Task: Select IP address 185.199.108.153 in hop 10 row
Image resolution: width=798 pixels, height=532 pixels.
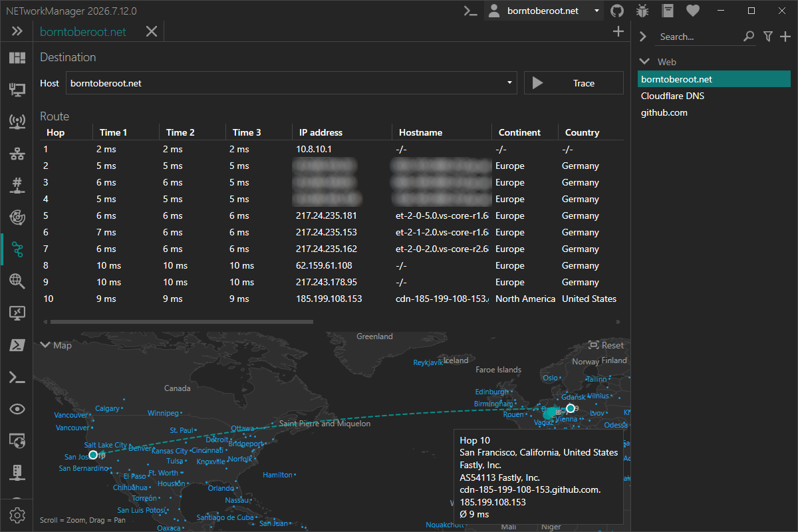Action: click(x=329, y=299)
